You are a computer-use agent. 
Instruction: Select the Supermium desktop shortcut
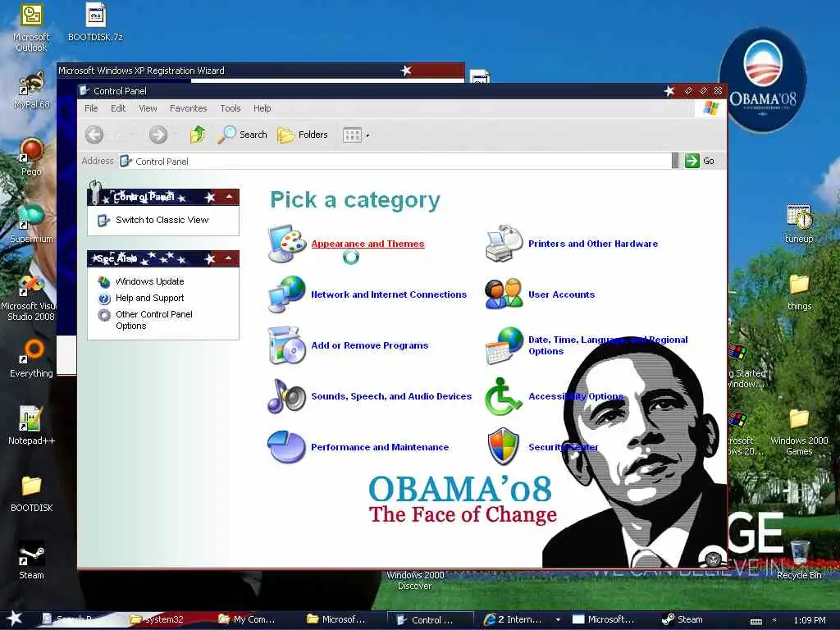(31, 225)
